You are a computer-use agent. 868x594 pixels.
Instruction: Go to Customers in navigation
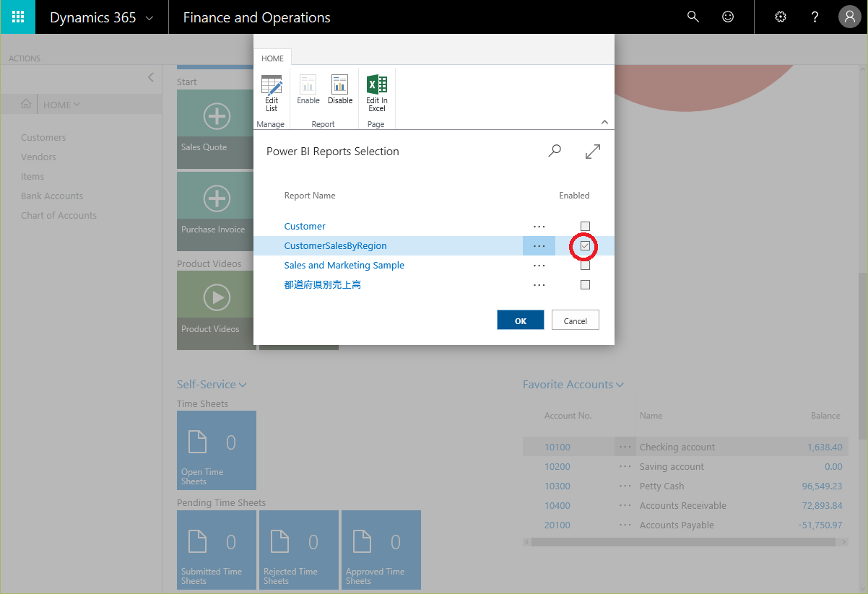coord(43,137)
